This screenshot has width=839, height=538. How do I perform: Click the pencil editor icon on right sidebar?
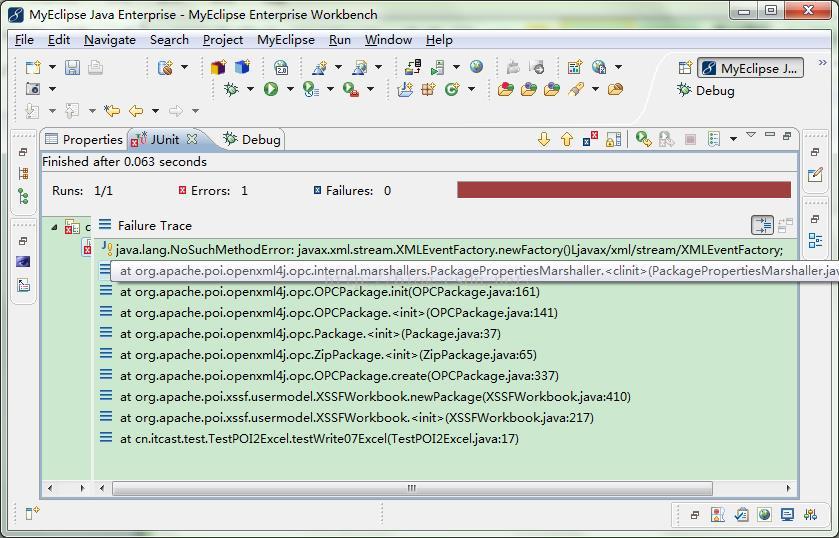[x=815, y=175]
